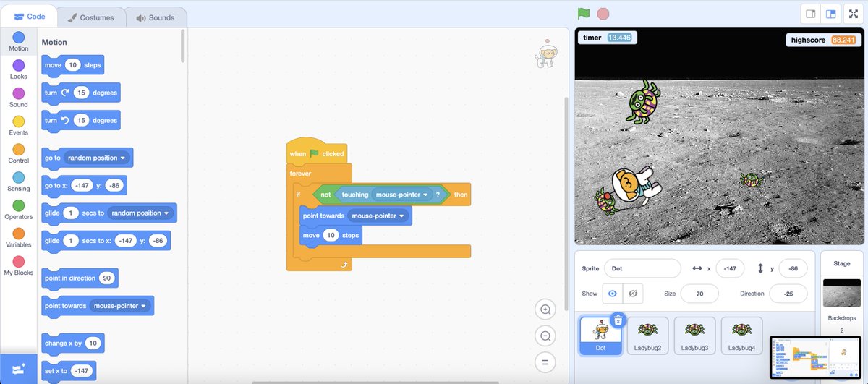868x384 pixels.
Task: Click the forever loop arrow icon
Action: click(x=344, y=265)
